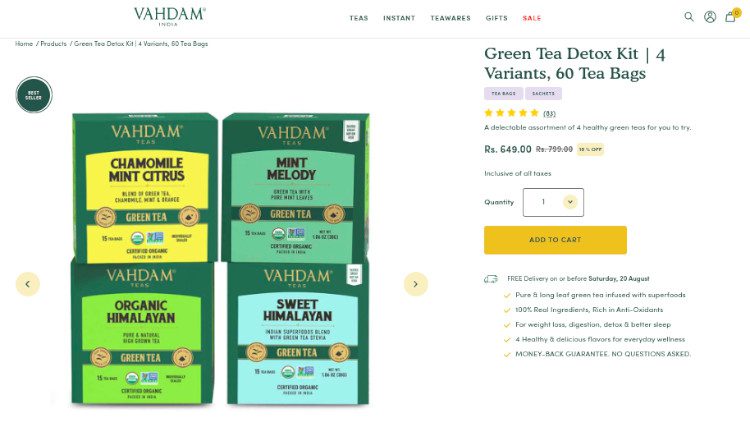
Task: Open the search magnifier icon
Action: [689, 17]
